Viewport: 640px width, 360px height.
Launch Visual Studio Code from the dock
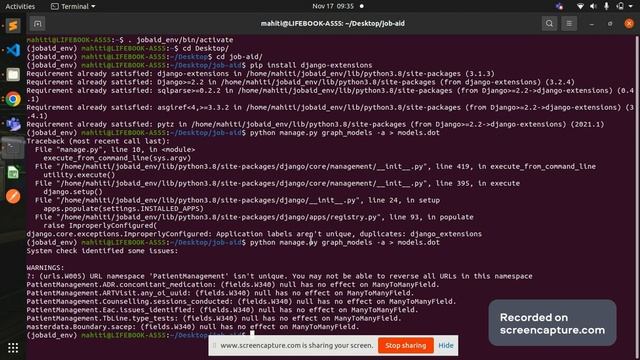pyautogui.click(x=13, y=50)
